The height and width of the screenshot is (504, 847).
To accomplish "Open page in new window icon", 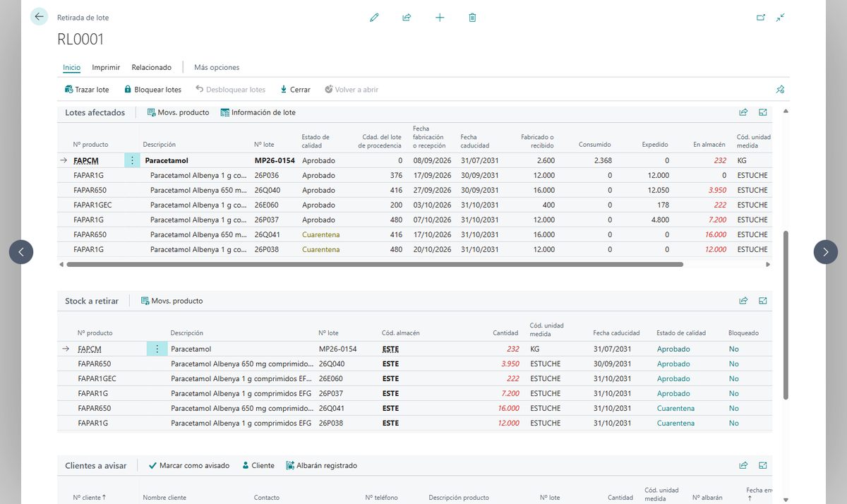I will pos(761,18).
